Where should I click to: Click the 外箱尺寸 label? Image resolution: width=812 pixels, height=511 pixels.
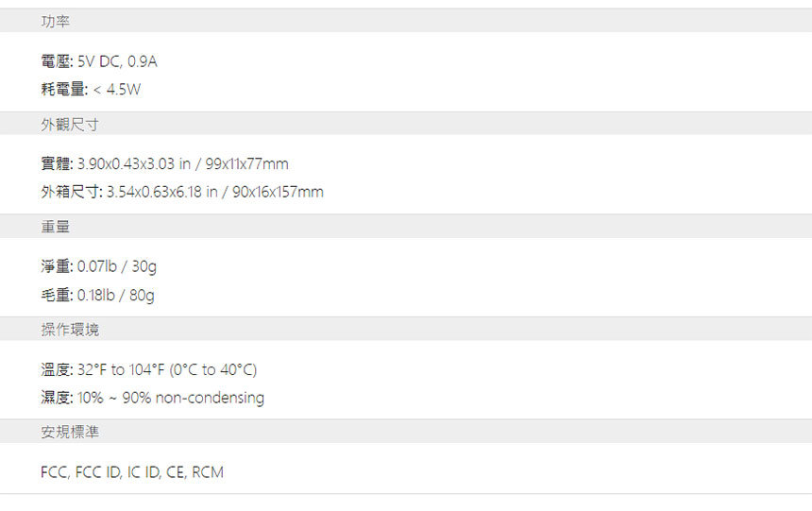(x=71, y=192)
